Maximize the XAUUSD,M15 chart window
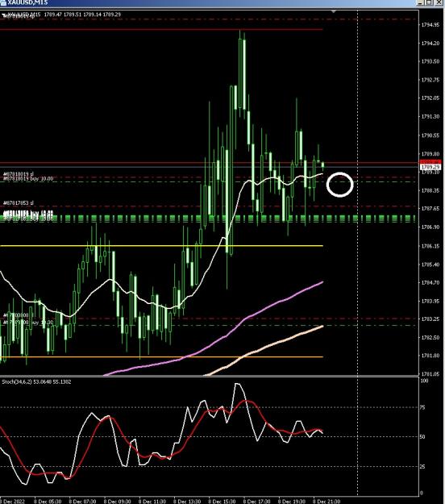This screenshot has width=445, height=504. [430, 2]
